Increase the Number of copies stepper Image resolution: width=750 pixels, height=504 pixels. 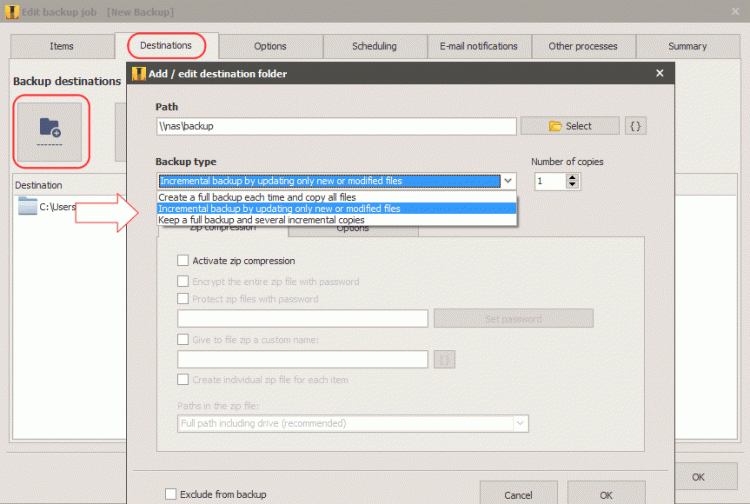[572, 177]
